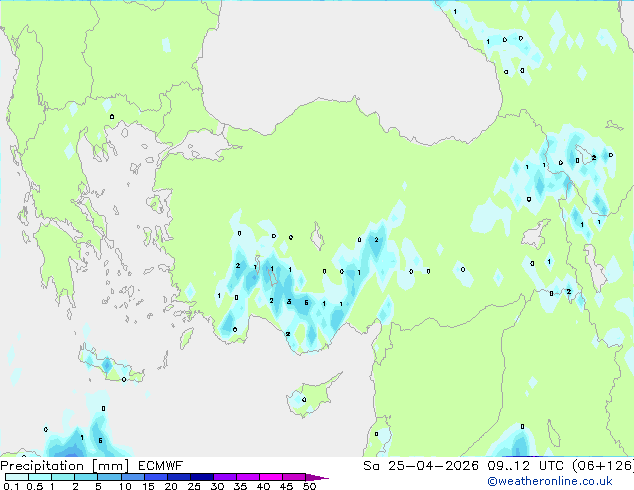634x490 pixels.
Task: Click the 0.1–0.5 mm lightest cyan legend swatch
Action: click(17, 477)
